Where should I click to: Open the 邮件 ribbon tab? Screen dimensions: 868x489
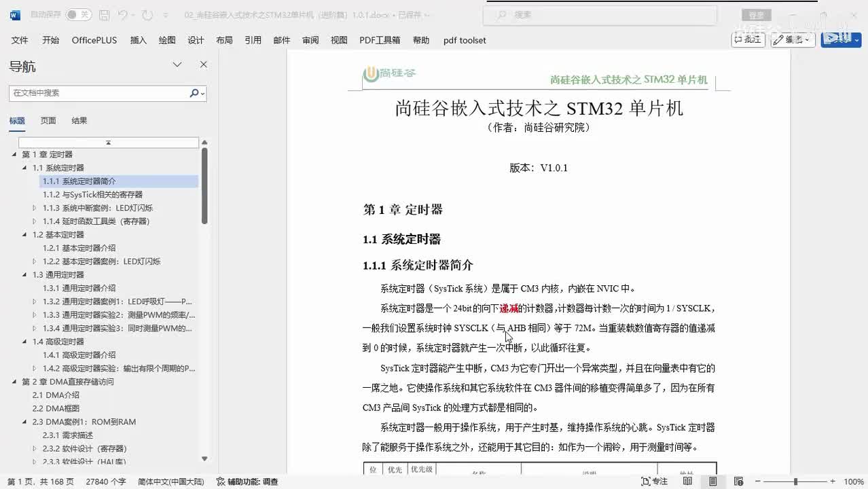(x=282, y=40)
